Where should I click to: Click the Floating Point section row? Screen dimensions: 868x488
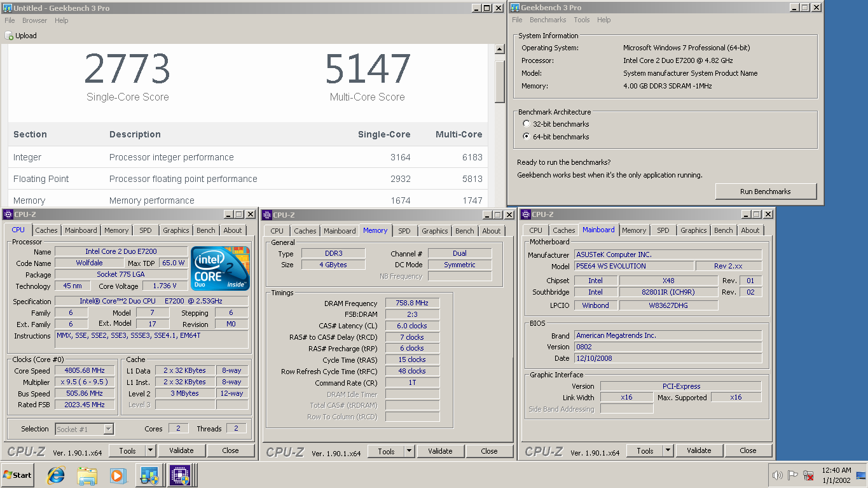[x=248, y=179]
